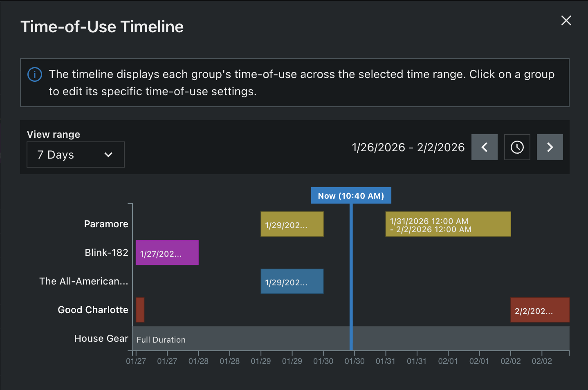588x390 pixels.
Task: Open the clock icon to jump to now
Action: click(x=517, y=147)
